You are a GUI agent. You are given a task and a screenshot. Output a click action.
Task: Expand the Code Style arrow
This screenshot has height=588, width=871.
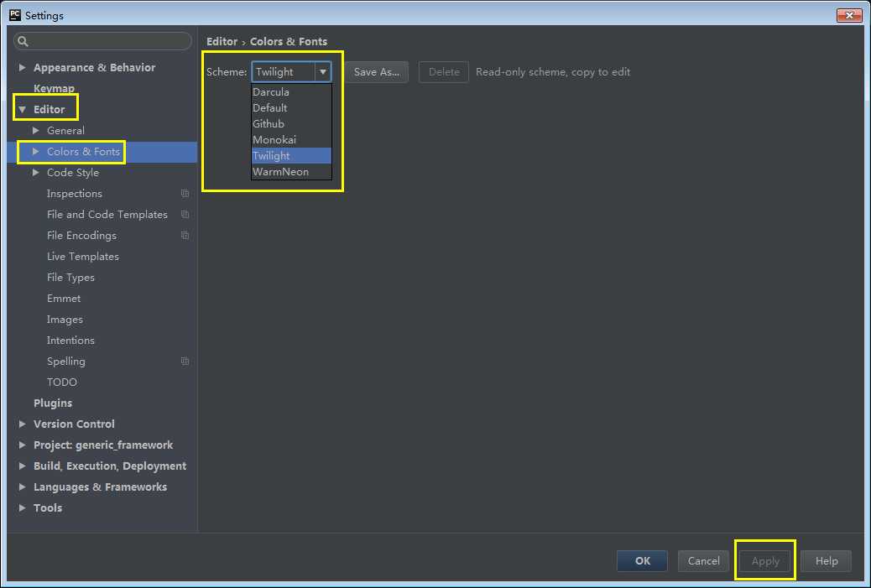(x=35, y=173)
